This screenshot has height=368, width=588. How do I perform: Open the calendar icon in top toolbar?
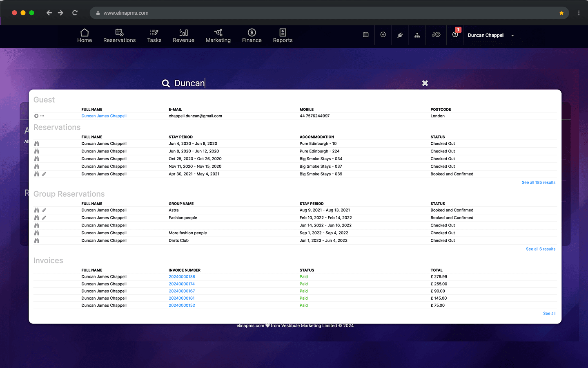click(365, 35)
